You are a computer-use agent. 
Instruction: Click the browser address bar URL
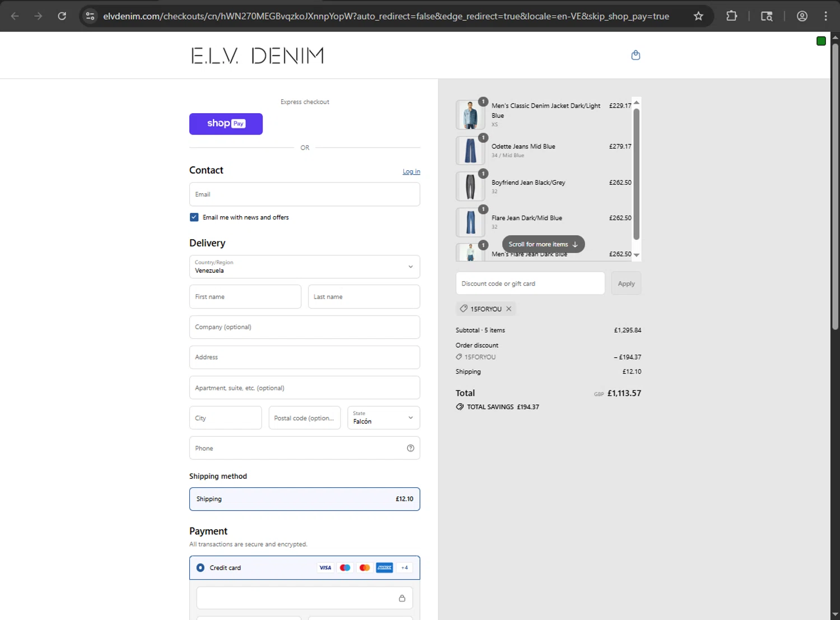386,16
